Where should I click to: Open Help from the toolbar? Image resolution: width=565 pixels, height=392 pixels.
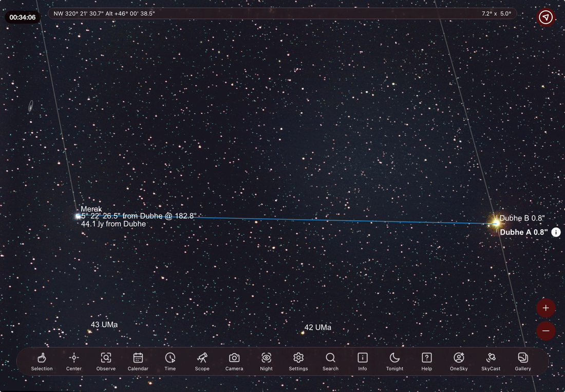pos(427,361)
